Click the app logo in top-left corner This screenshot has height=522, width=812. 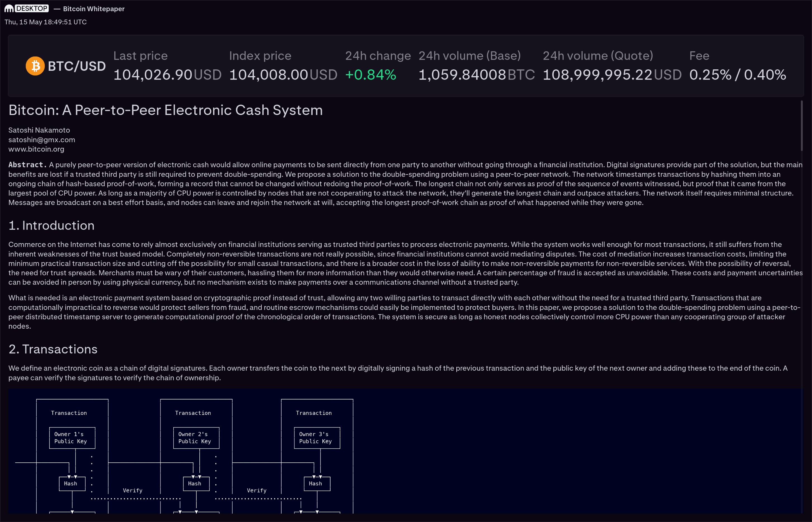(9, 8)
